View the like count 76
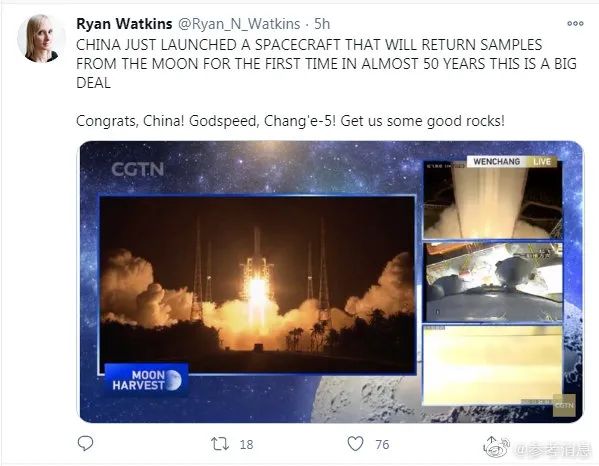The width and height of the screenshot is (599, 466). (x=382, y=444)
